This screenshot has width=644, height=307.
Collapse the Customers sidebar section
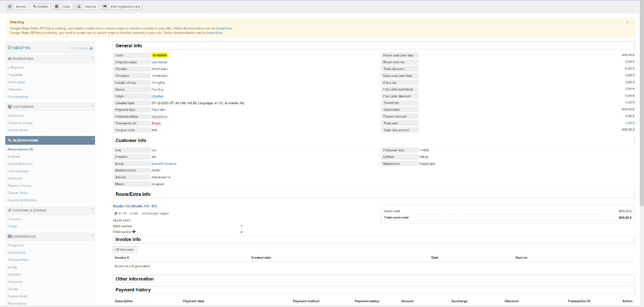point(93,106)
